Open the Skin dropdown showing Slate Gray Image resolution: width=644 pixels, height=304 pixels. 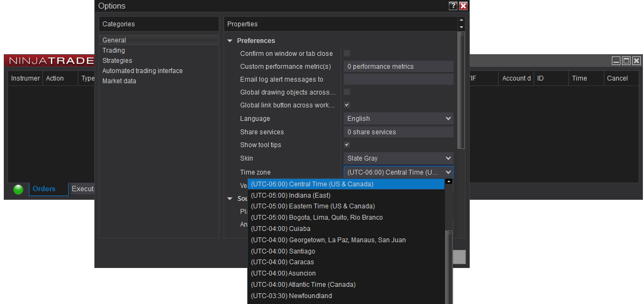coord(398,158)
